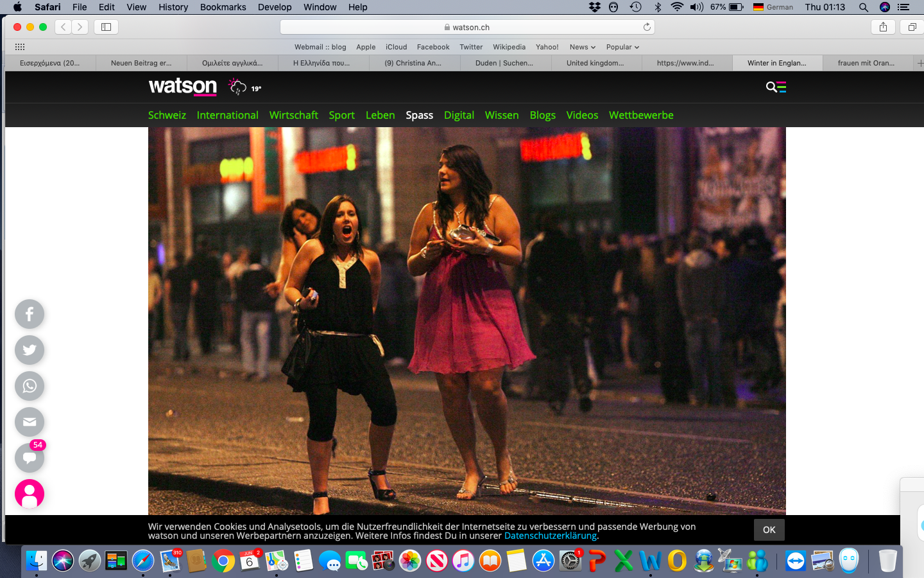Open the Videos section
924x578 pixels.
click(582, 115)
